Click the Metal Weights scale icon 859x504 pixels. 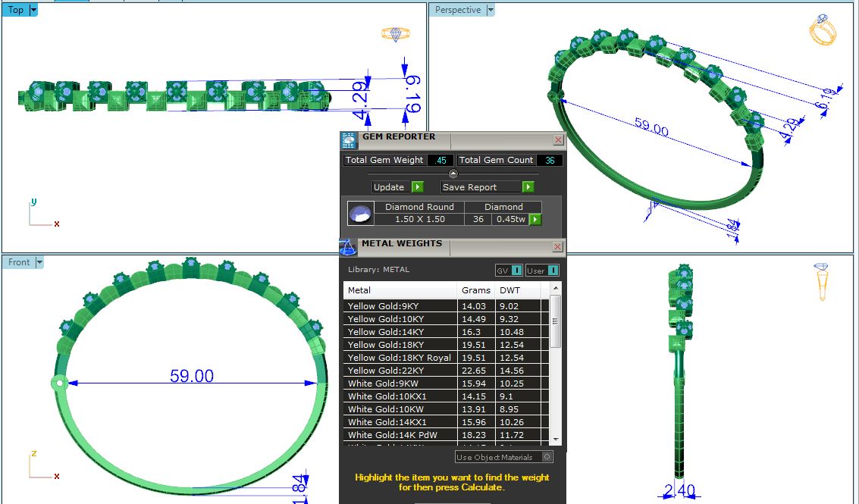click(348, 247)
